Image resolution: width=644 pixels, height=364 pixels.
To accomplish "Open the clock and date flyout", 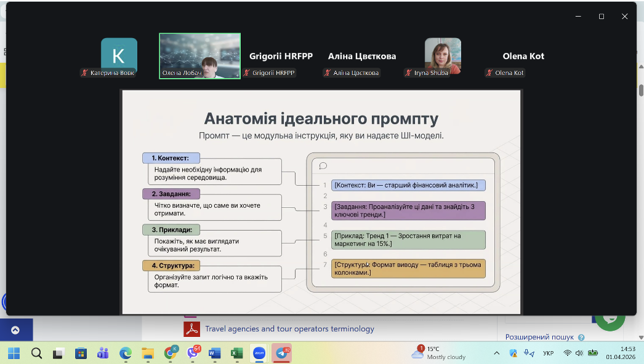I will [620, 353].
